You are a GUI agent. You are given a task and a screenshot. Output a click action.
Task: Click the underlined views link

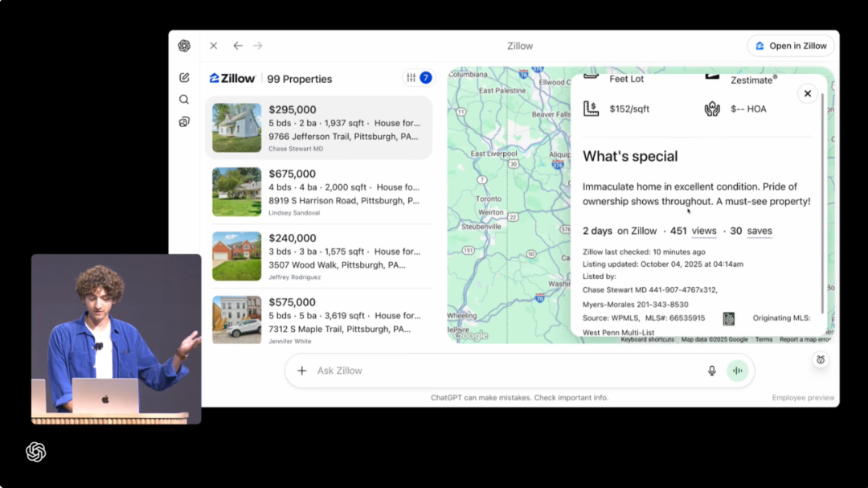tap(704, 232)
